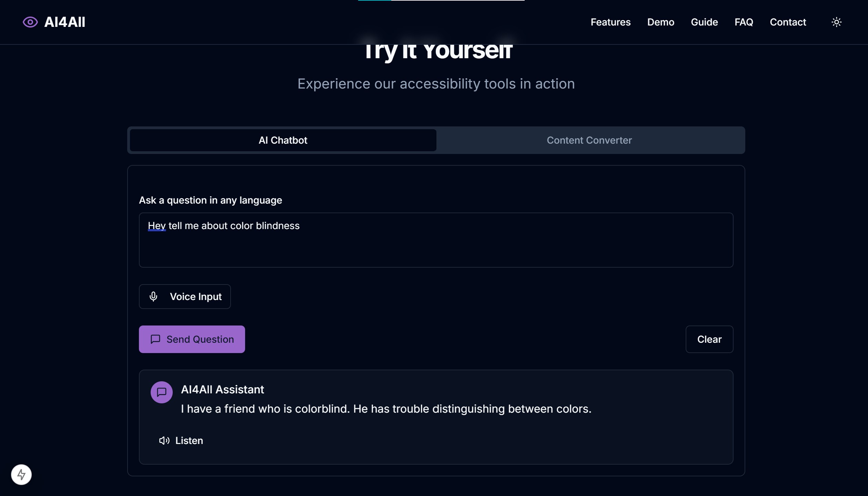
Task: Go to the Demo section link
Action: [x=660, y=22]
